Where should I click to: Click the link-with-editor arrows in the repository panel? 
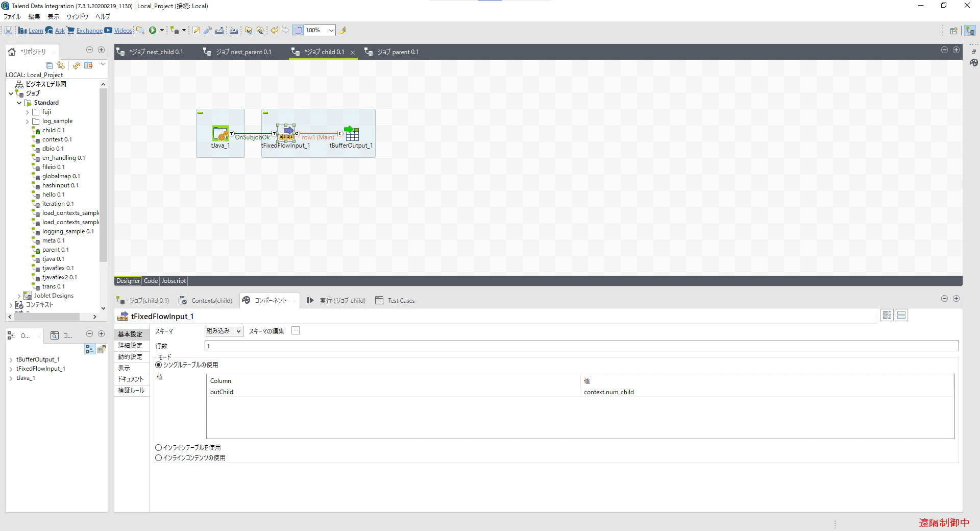61,65
